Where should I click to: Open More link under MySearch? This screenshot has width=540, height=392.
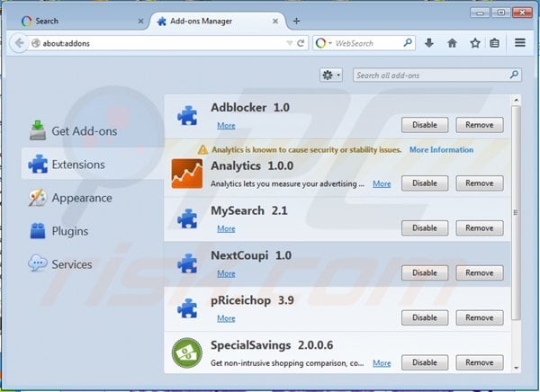coord(226,229)
